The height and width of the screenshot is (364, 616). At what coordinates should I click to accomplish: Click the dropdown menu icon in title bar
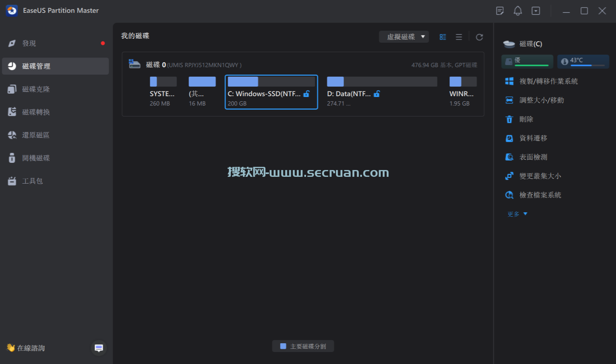(536, 11)
